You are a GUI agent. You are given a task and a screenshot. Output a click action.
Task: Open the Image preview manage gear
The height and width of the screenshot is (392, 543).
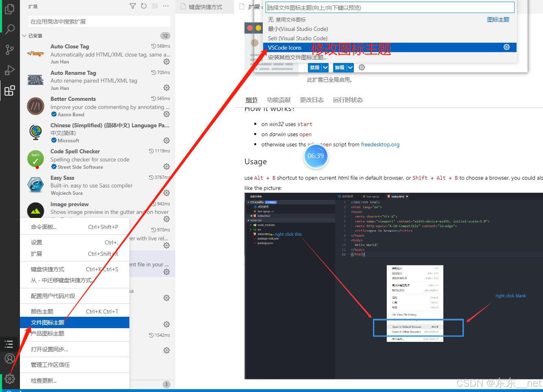166,219
